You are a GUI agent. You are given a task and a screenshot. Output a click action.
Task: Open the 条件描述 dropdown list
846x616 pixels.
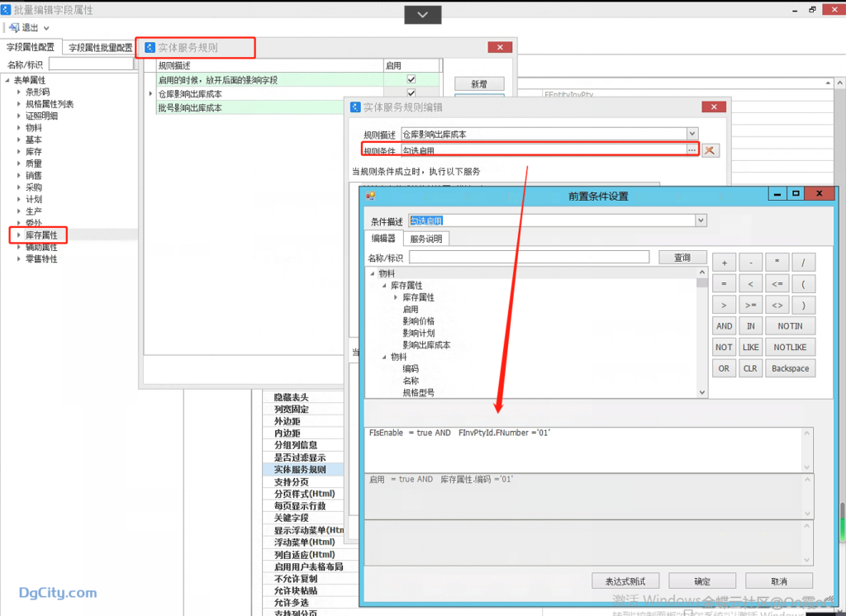click(701, 220)
